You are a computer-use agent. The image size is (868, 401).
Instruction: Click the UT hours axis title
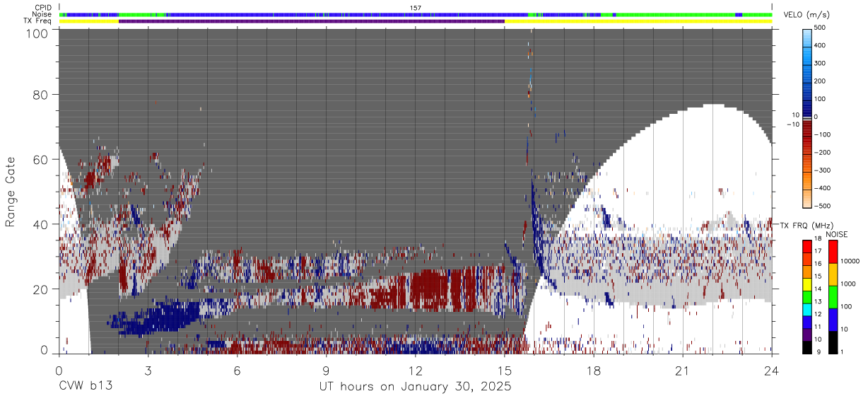(x=415, y=388)
